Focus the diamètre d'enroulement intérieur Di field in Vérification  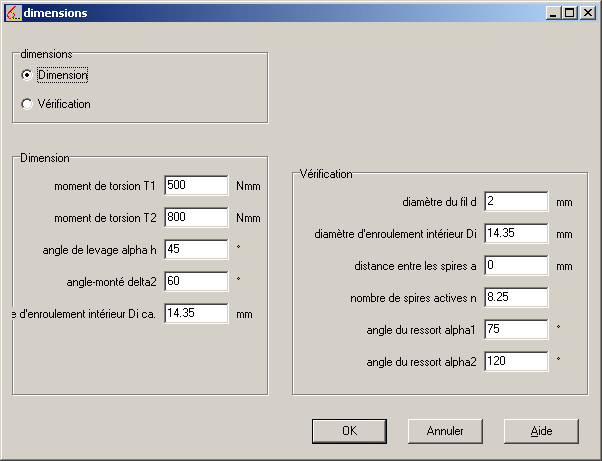[515, 233]
